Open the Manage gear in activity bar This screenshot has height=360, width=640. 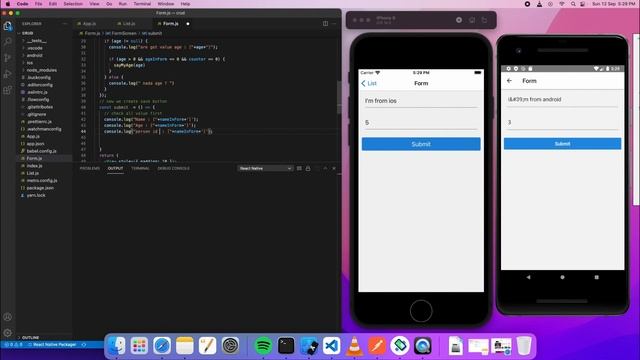[x=7, y=333]
